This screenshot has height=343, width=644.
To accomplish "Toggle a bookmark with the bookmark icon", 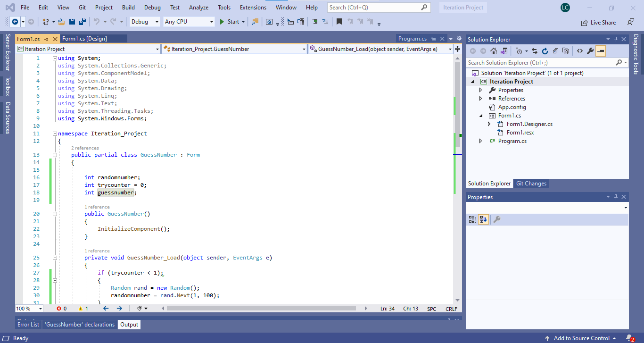I will 339,22.
